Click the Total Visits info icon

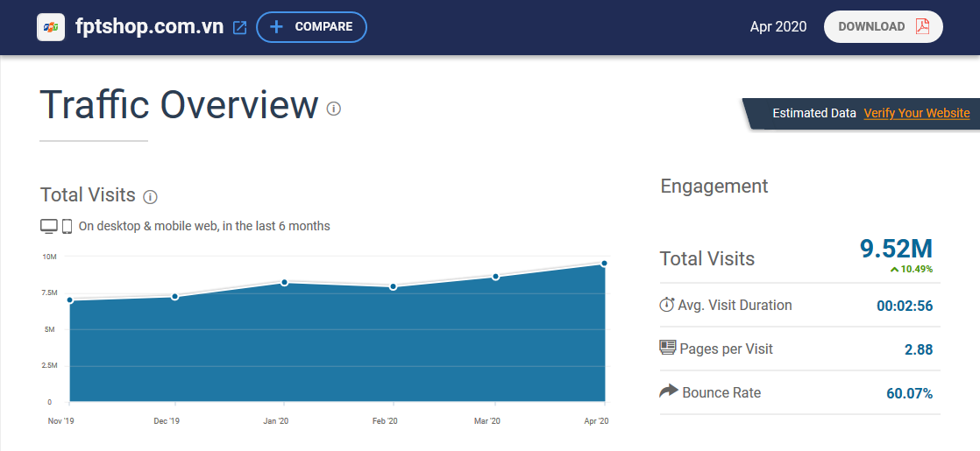click(150, 196)
